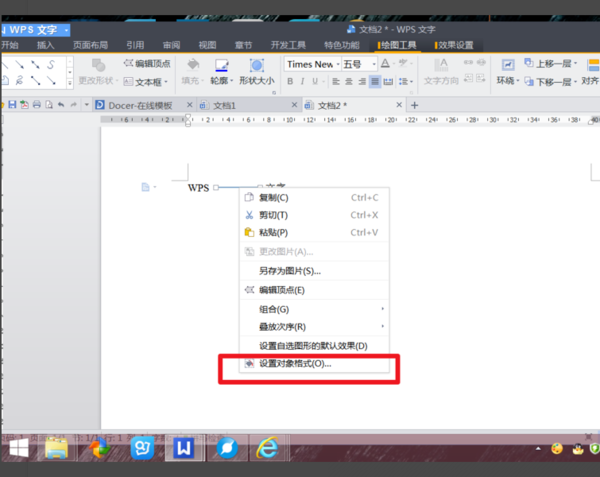
Task: Choose 另存为图片(S)... menu entry
Action: [315, 271]
